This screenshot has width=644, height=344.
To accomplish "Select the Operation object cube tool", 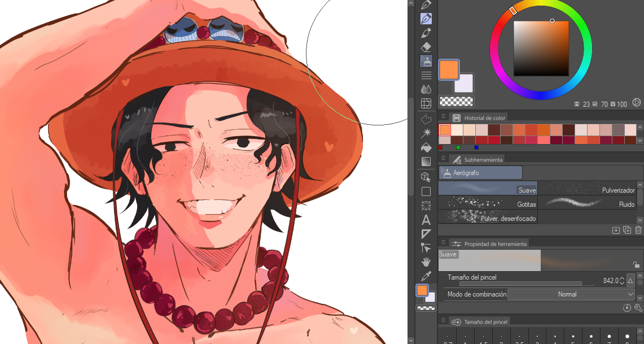I will click(426, 177).
